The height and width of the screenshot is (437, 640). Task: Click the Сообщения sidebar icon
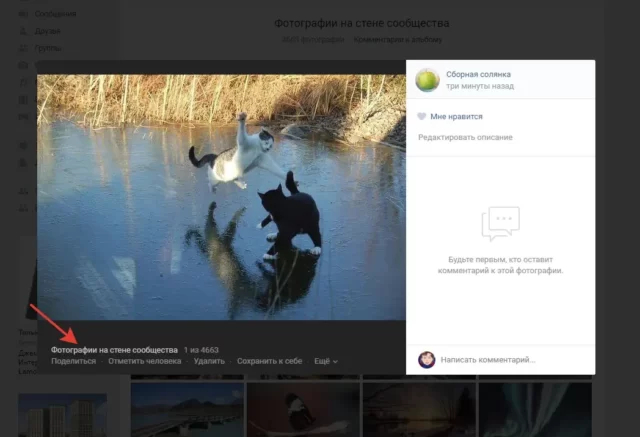23,14
